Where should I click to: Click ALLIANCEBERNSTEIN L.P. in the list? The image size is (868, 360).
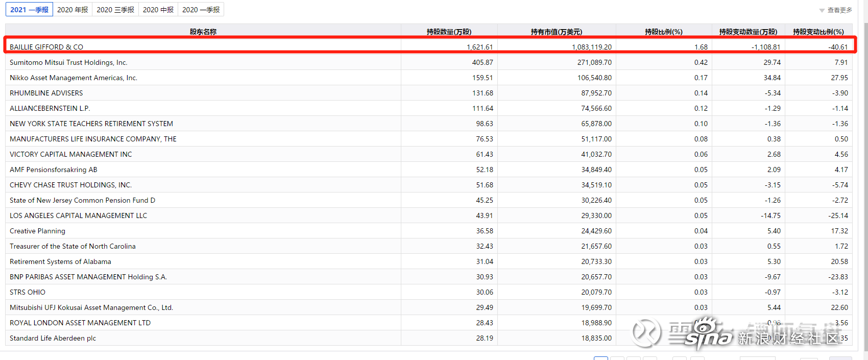50,108
